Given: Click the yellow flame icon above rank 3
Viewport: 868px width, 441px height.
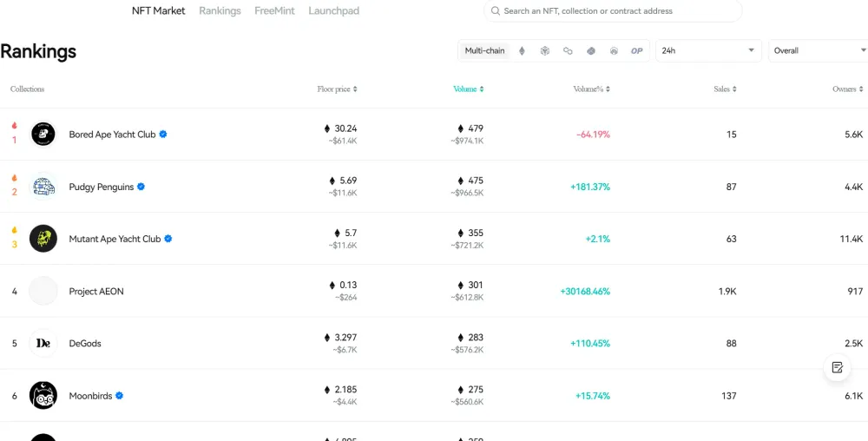Looking at the screenshot, I should coord(15,230).
